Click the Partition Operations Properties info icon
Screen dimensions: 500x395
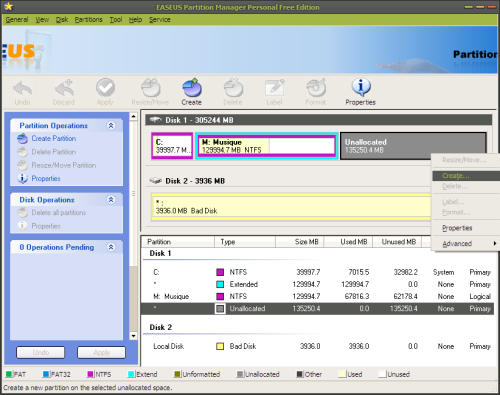tap(22, 179)
